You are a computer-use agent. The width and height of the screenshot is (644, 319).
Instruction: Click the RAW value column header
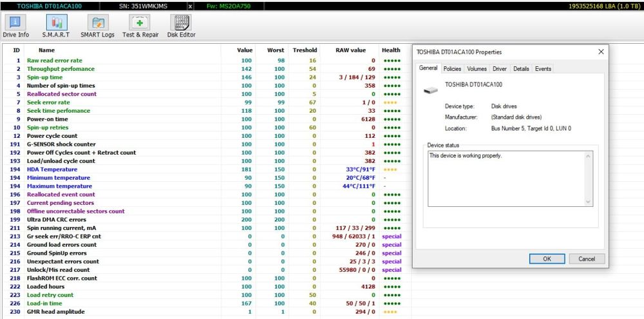coord(350,50)
